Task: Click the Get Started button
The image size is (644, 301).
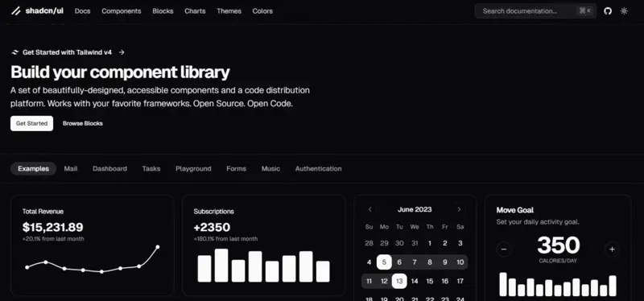Action: [31, 124]
